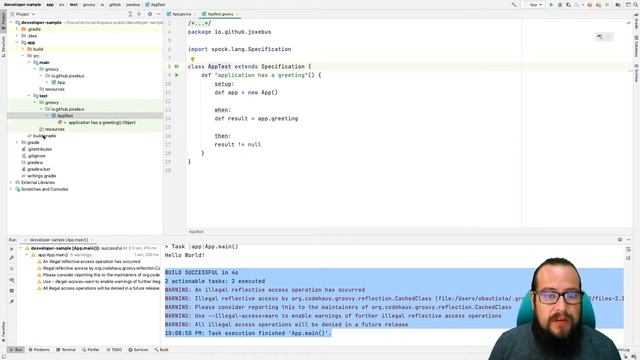Place cursor on 'result != null' line
The height and width of the screenshot is (360, 640).
pos(238,144)
